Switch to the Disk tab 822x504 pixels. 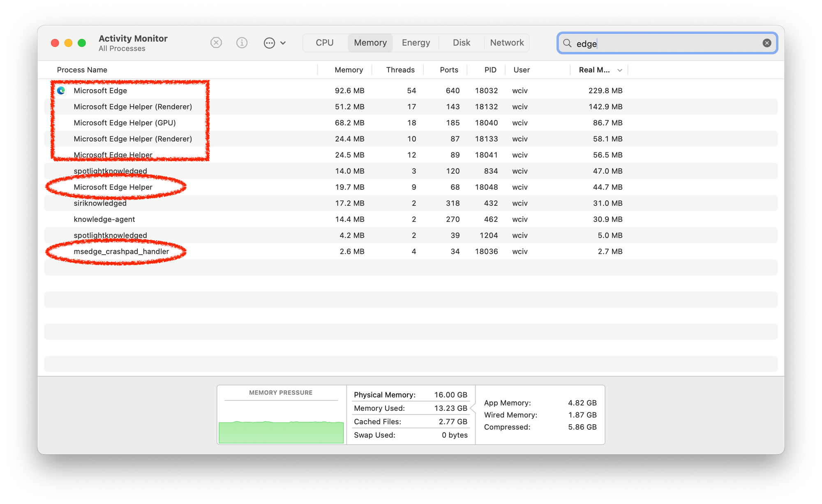(462, 43)
